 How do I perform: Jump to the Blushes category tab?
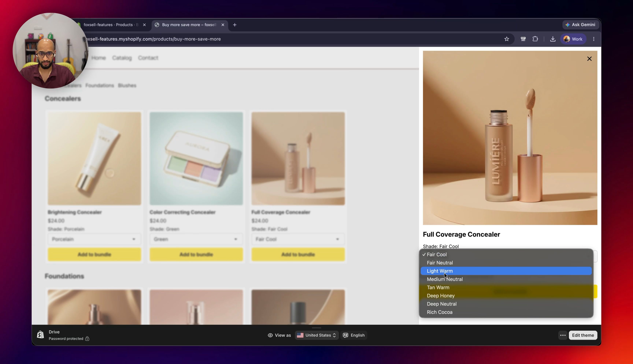tap(127, 85)
